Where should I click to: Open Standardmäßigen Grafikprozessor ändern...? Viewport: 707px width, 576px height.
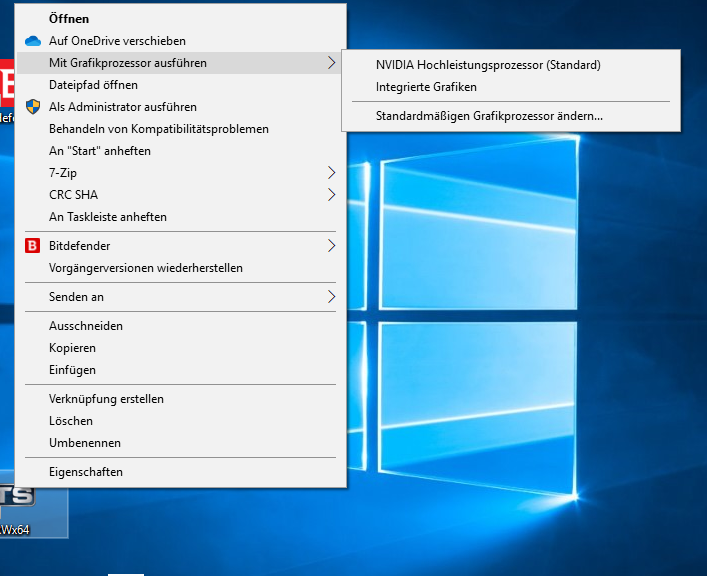(489, 116)
